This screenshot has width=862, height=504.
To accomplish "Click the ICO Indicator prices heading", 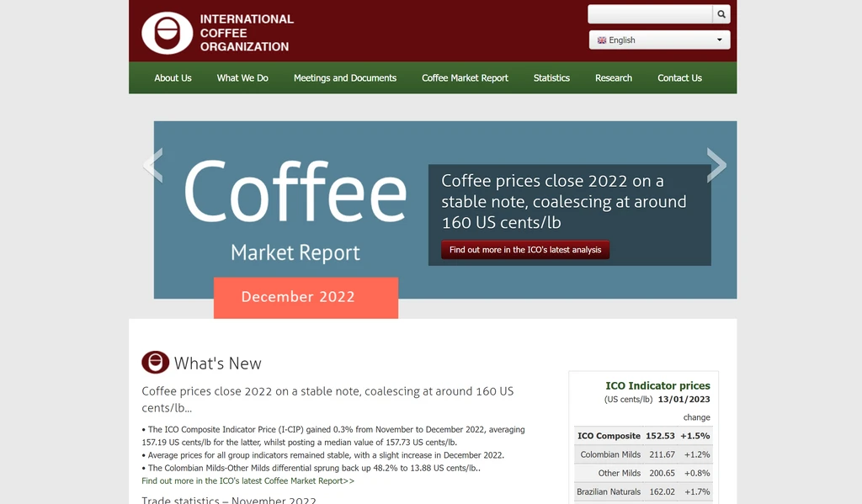I will click(657, 385).
